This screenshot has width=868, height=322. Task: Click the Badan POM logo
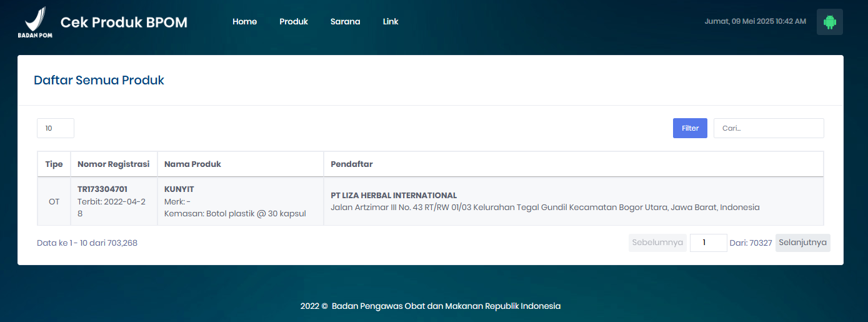(35, 22)
